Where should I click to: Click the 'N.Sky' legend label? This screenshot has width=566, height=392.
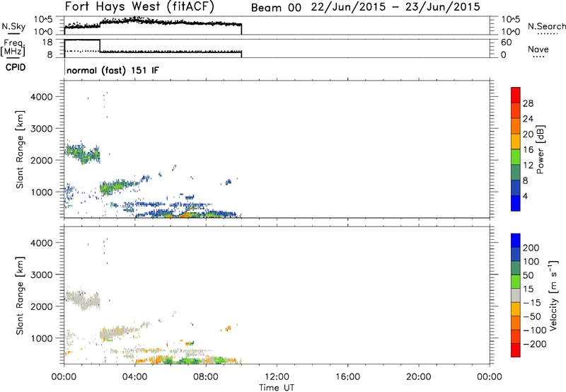tap(13, 26)
